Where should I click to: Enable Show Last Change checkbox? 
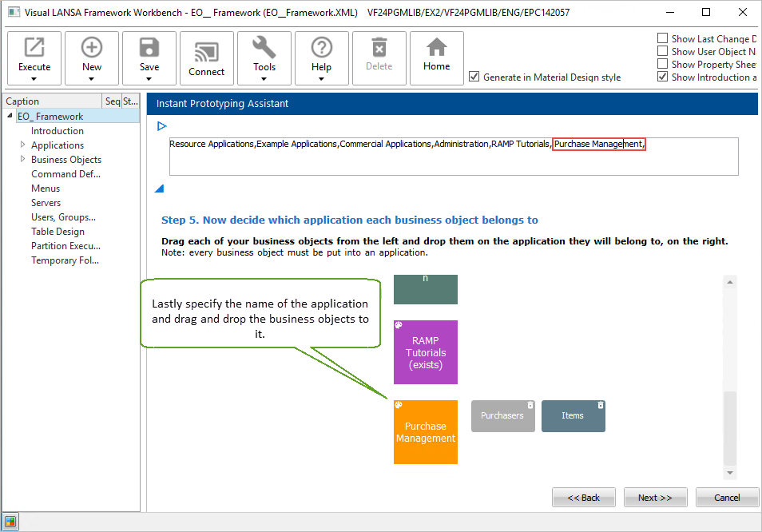point(662,38)
